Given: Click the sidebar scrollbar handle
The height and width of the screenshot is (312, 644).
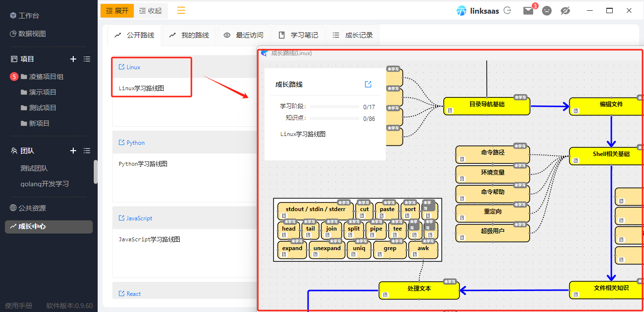Looking at the screenshot, I should [96, 172].
